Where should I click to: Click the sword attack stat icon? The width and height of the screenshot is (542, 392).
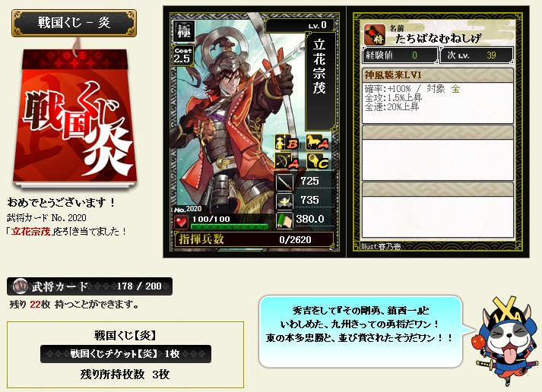[284, 182]
